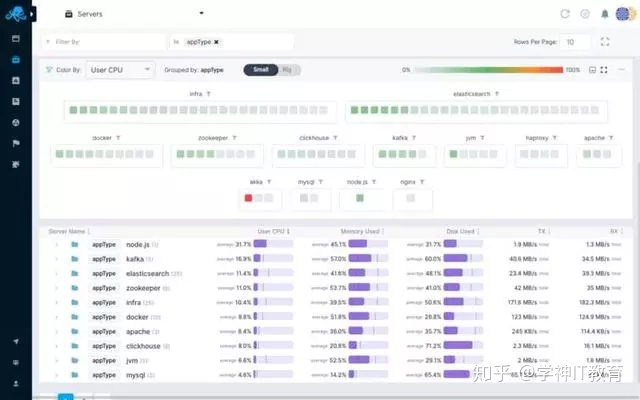Expand the node.js row
640x400 pixels.
click(x=56, y=244)
